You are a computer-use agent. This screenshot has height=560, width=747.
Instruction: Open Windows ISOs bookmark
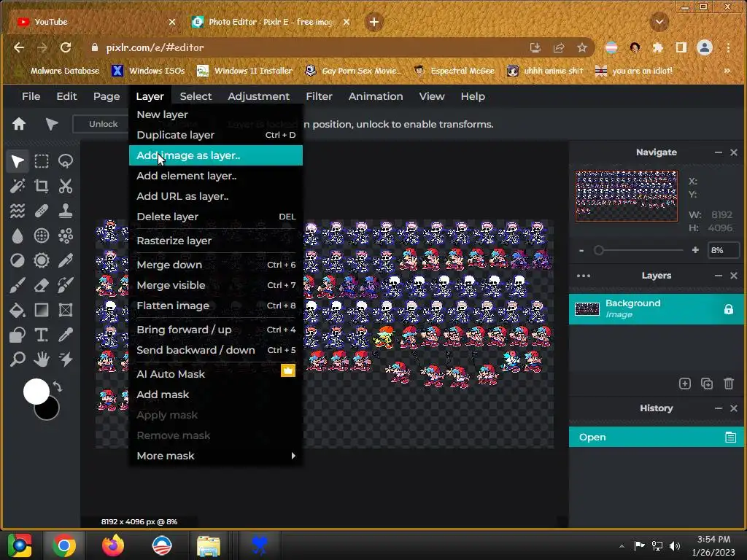(x=148, y=71)
